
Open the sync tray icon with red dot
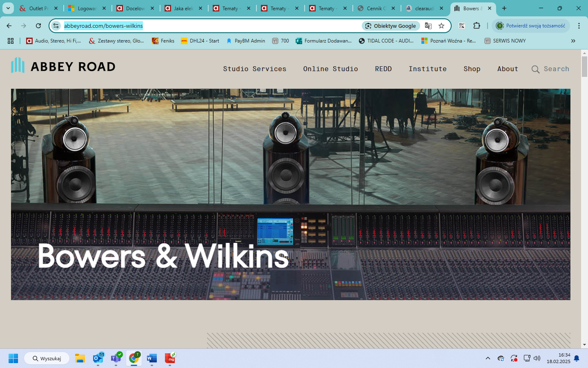[x=514, y=359]
